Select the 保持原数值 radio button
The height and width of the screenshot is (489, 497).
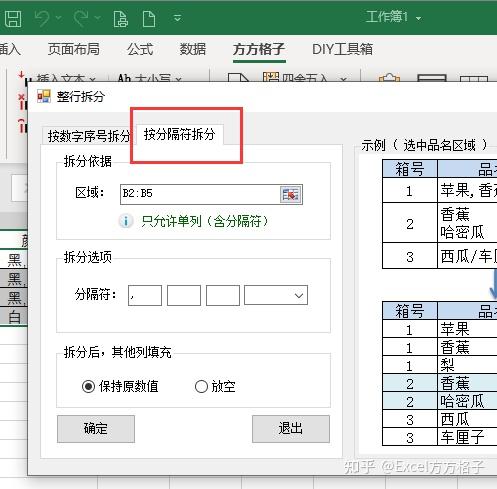(88, 387)
